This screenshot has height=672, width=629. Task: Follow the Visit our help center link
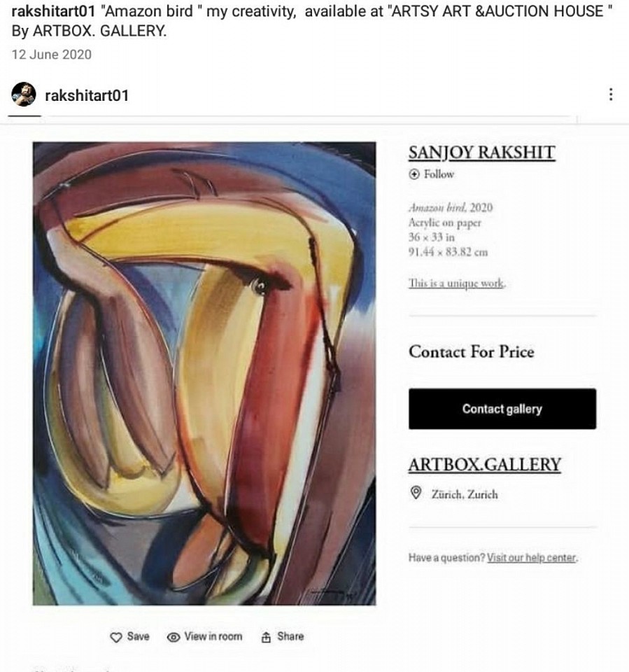[x=532, y=558]
